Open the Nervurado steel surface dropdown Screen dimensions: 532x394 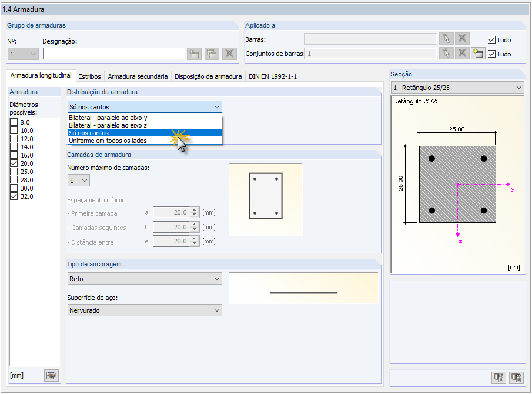(x=145, y=310)
